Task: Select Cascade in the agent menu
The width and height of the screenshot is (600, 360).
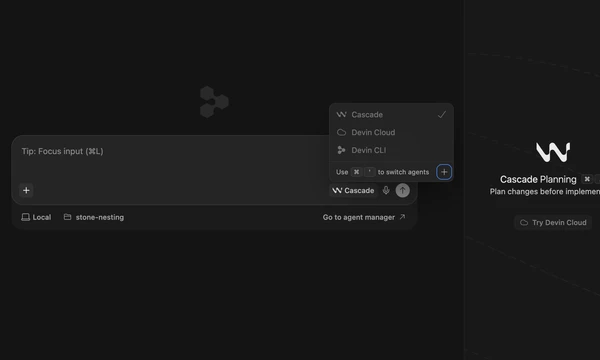Action: [391, 115]
